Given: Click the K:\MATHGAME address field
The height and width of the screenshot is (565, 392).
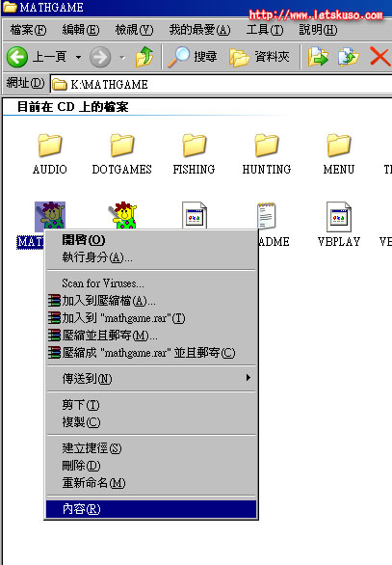Looking at the screenshot, I should (x=221, y=84).
